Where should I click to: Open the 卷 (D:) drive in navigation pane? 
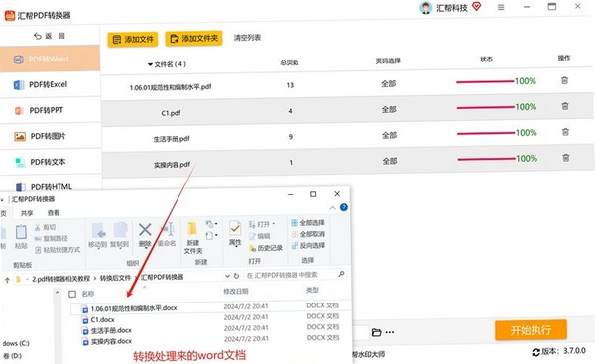point(12,356)
